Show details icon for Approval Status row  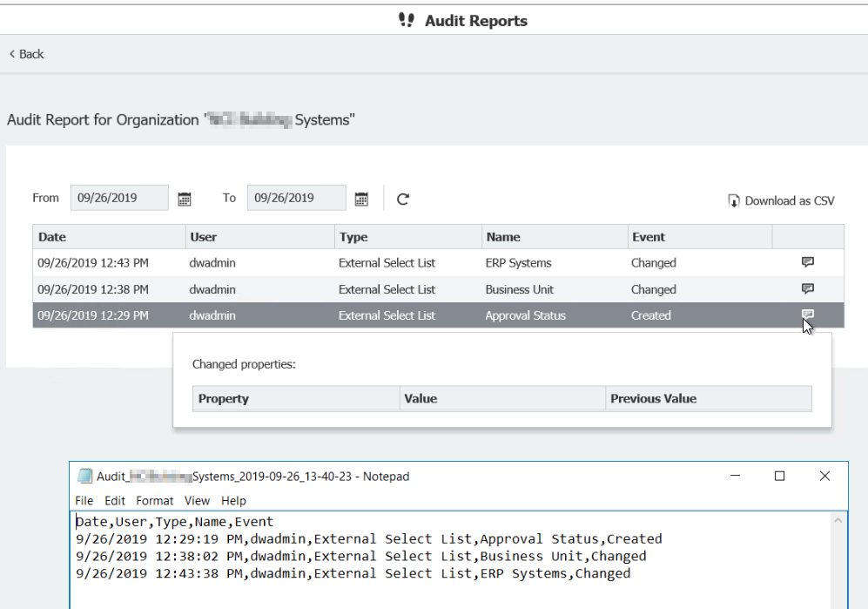coord(807,315)
